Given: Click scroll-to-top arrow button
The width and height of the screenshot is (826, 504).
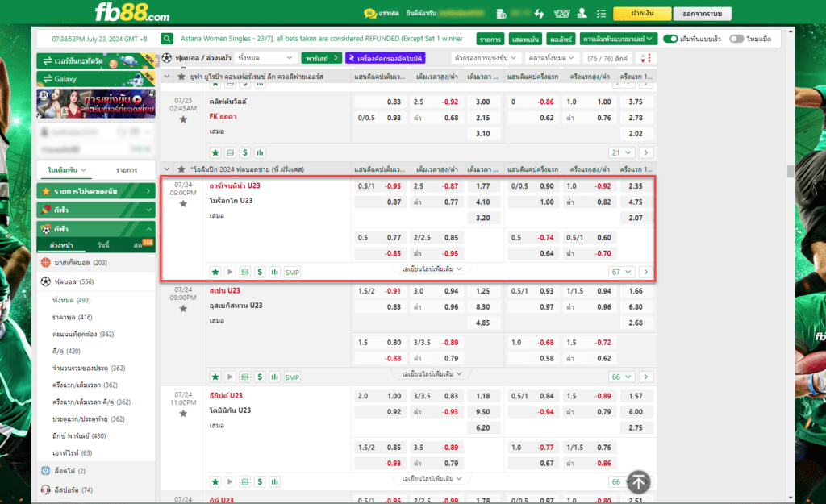Looking at the screenshot, I should (x=639, y=482).
